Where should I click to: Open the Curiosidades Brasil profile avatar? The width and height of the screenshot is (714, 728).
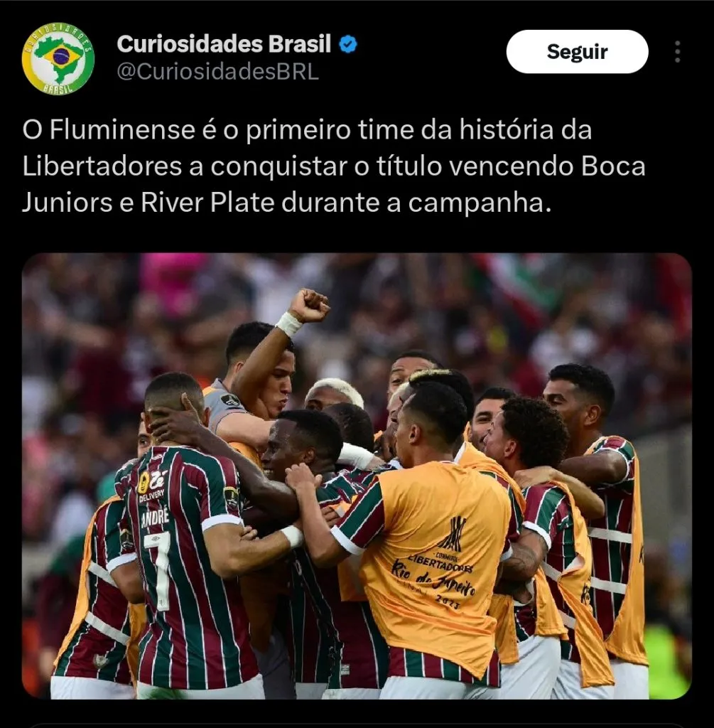point(58,58)
